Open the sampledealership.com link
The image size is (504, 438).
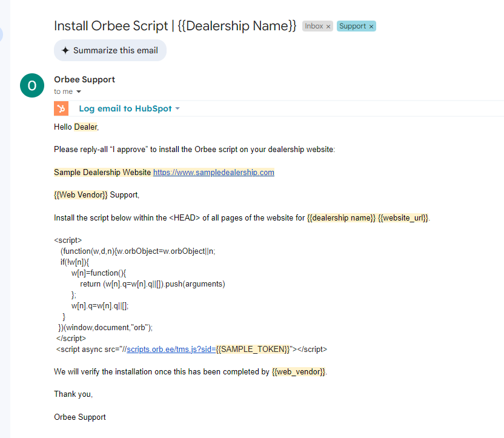213,172
